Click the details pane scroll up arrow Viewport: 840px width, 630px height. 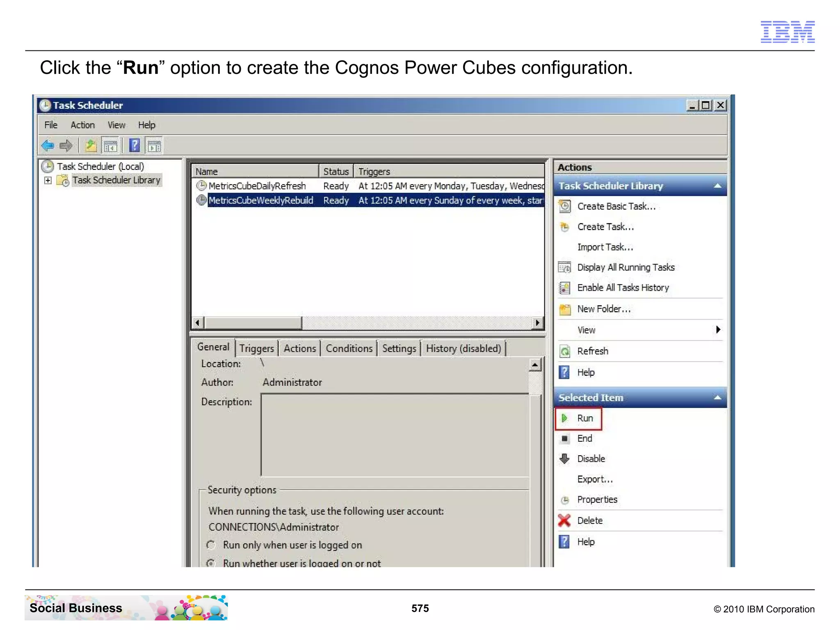point(535,365)
